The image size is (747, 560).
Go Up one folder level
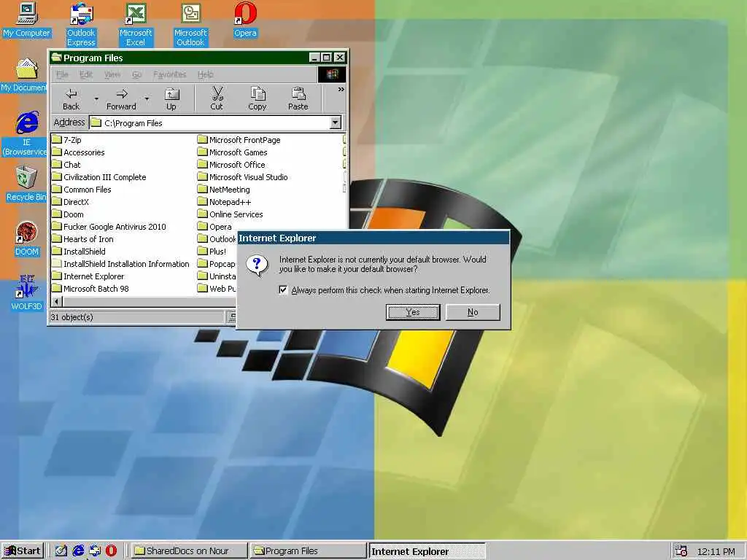[171, 99]
